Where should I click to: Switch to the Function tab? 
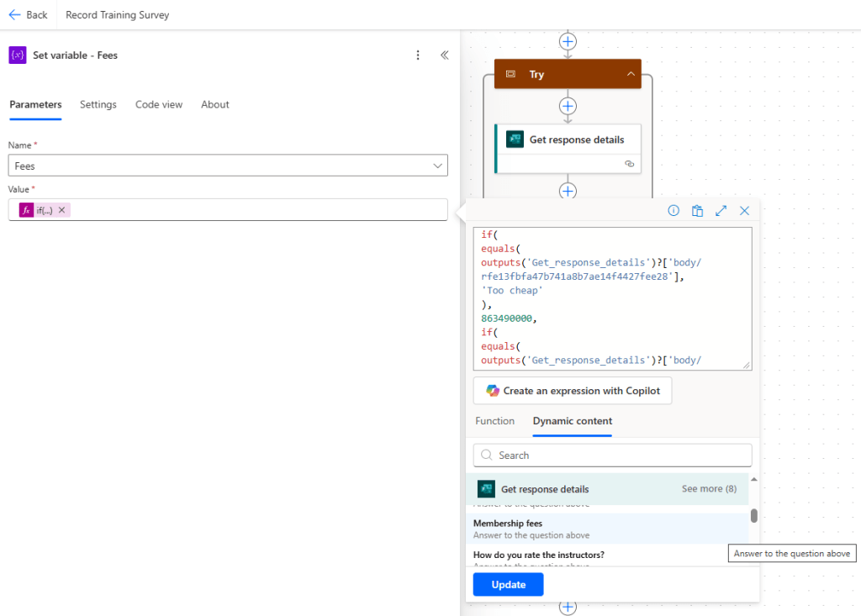pyautogui.click(x=494, y=421)
